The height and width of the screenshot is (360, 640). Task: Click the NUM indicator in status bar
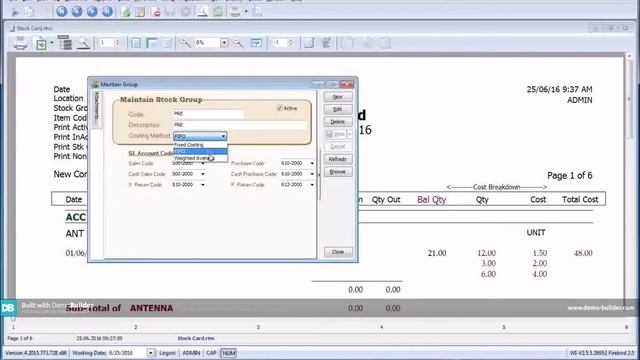(229, 353)
